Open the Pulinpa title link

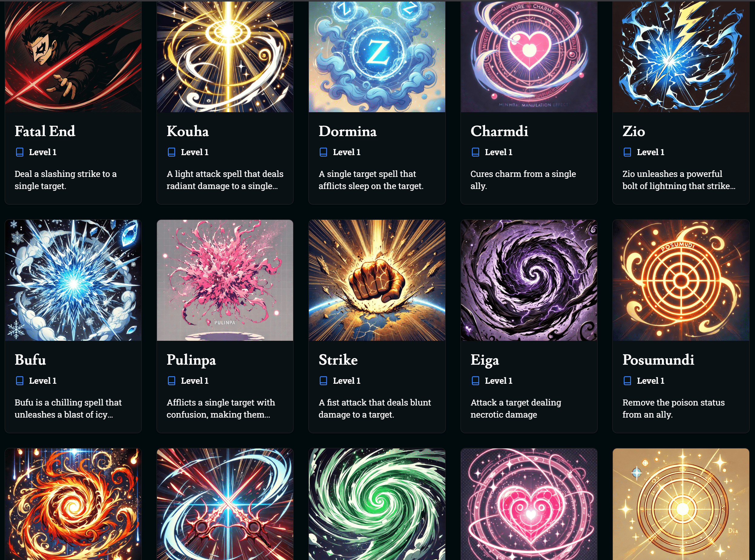coord(191,360)
